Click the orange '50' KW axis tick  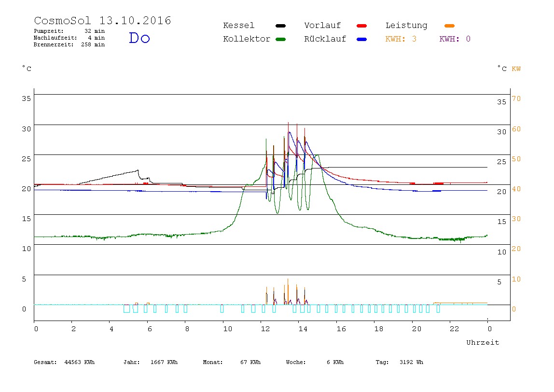tap(516, 159)
